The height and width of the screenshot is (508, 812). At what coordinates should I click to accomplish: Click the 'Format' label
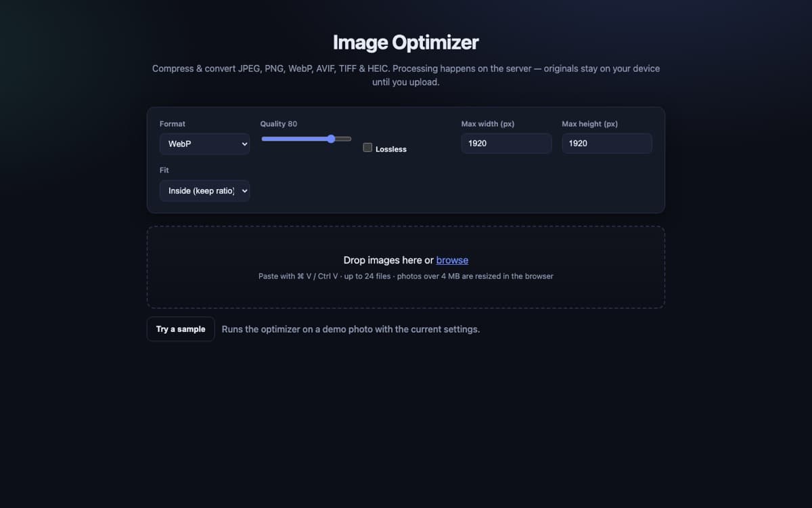[x=173, y=124]
